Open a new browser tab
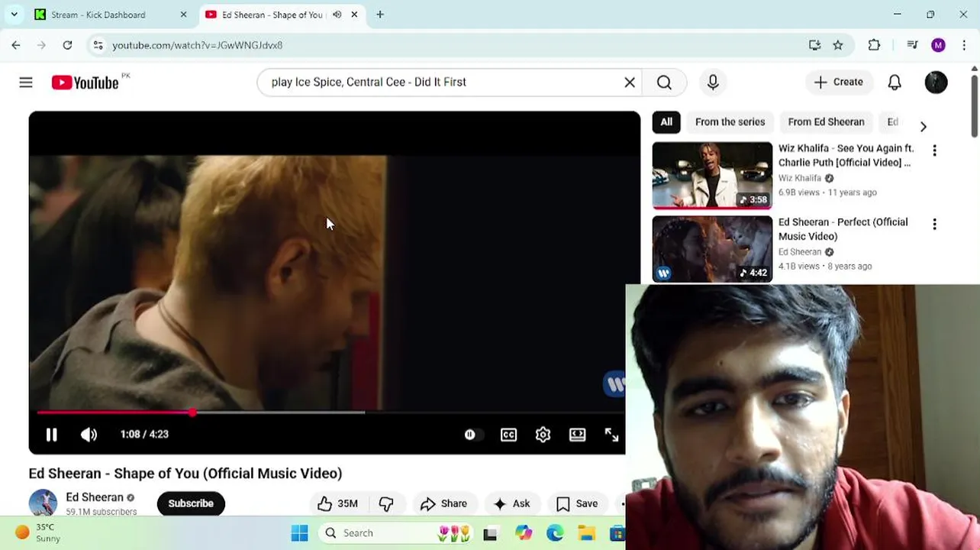Screen dimensions: 980x550 [380, 15]
